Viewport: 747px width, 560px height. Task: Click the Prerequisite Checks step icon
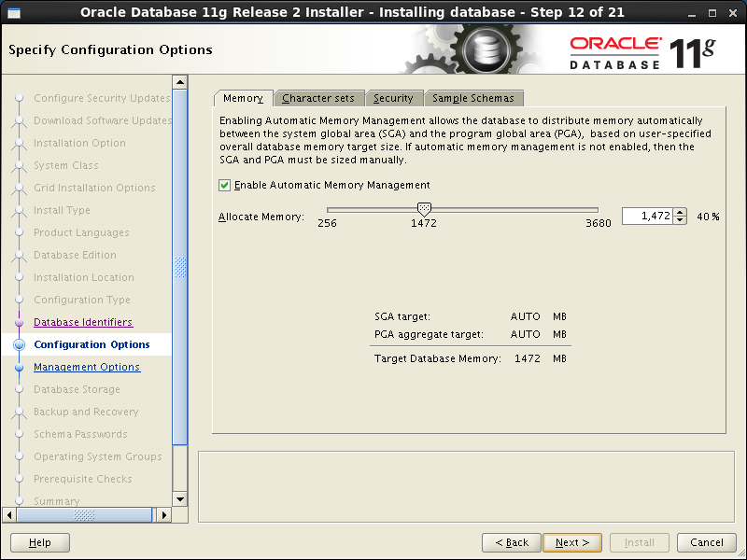(x=21, y=479)
